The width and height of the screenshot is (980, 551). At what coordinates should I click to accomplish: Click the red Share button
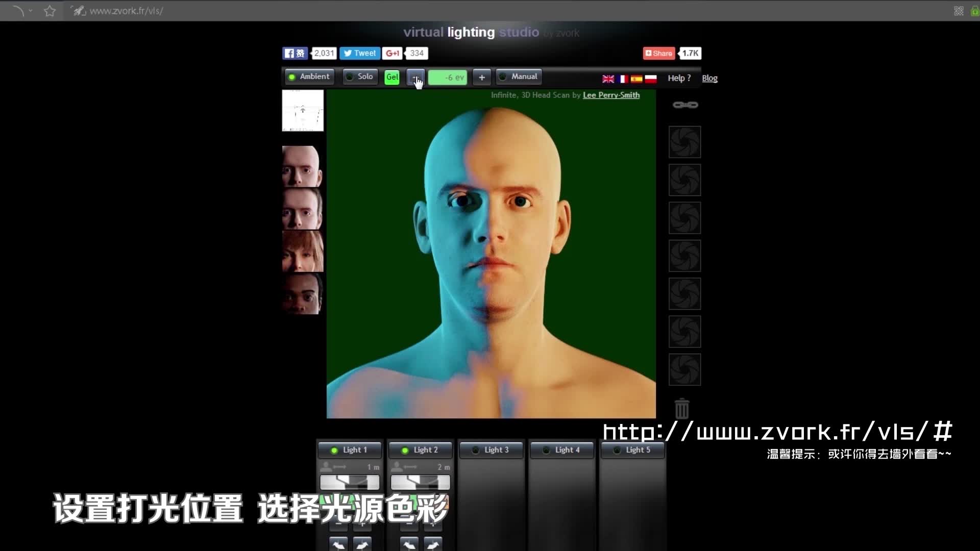tap(659, 53)
